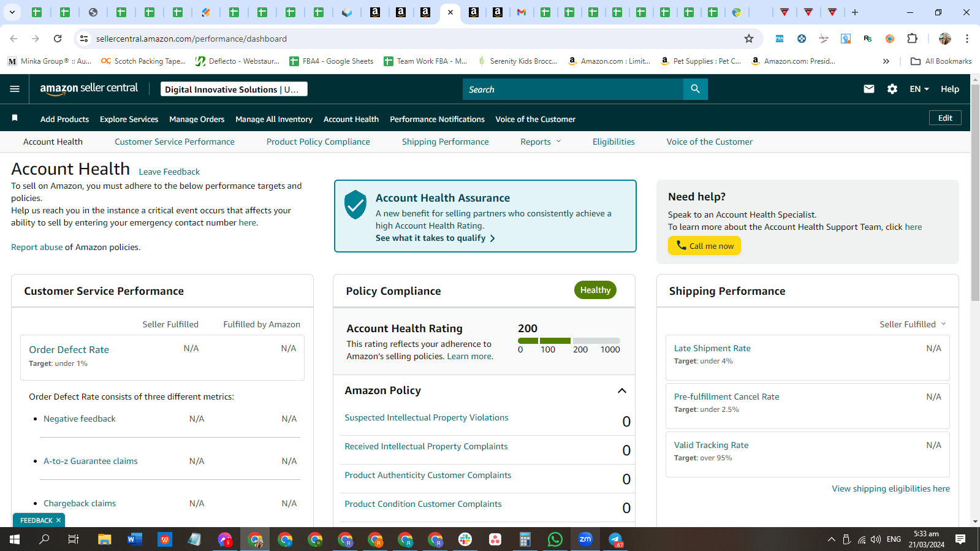980x551 pixels.
Task: Close the current Seller Central tab
Action: (450, 12)
